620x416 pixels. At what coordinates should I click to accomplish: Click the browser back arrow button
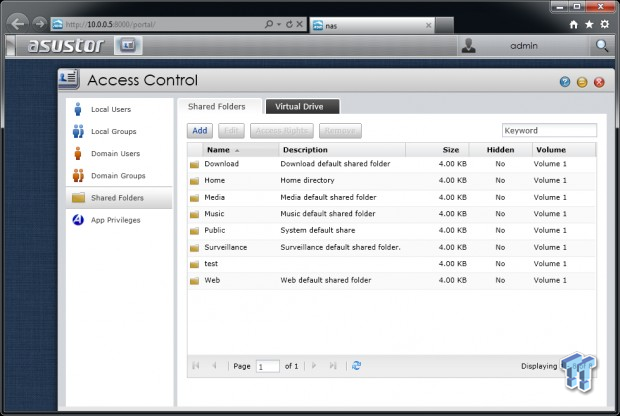tap(17, 24)
